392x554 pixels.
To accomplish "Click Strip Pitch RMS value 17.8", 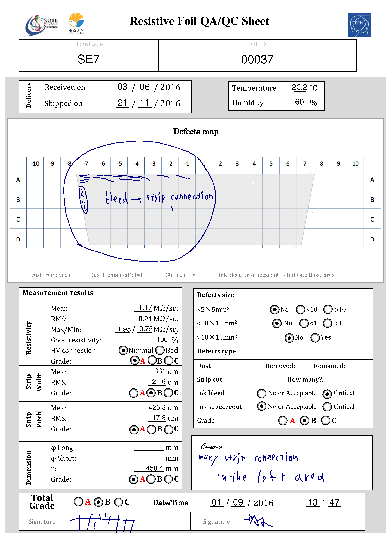I will pyautogui.click(x=157, y=418).
